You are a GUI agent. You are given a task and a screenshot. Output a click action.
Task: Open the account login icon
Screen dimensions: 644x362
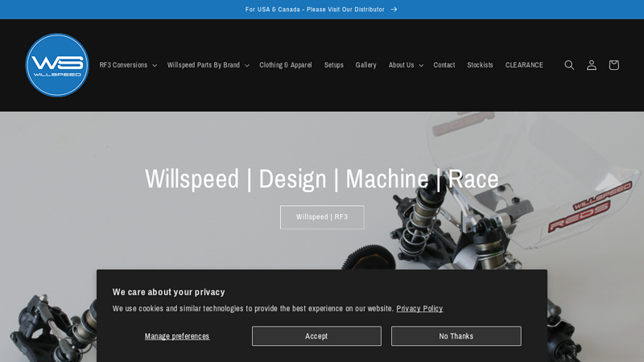click(592, 65)
